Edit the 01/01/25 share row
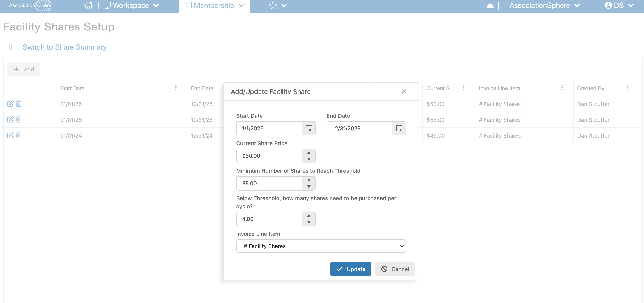 10,103
